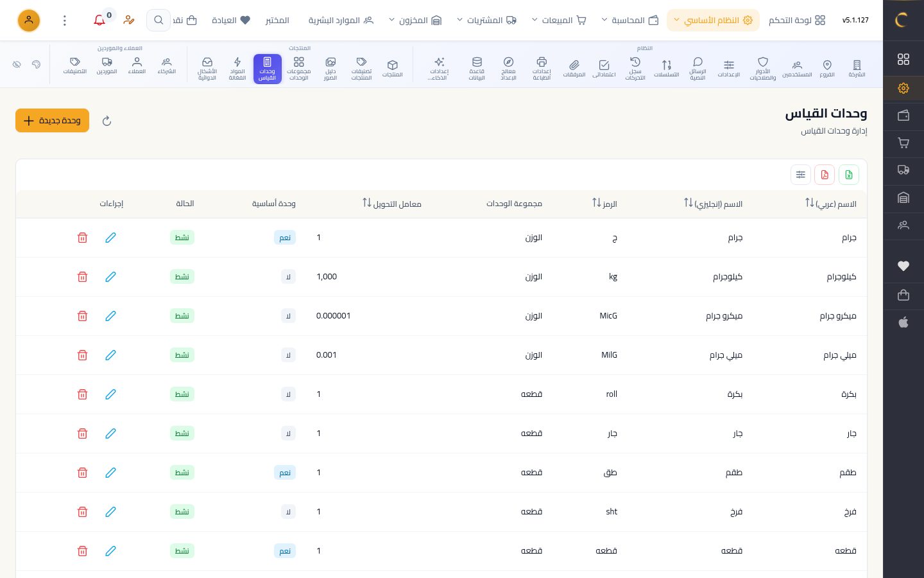Toggle the ribbon visibility eye-slash icon
The image size is (924, 578).
tap(17, 64)
